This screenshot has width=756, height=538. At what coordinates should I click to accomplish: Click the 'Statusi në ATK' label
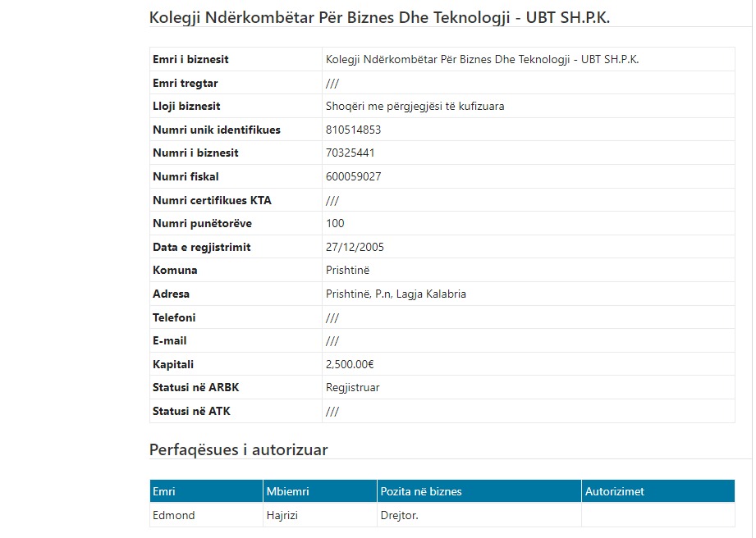[191, 411]
